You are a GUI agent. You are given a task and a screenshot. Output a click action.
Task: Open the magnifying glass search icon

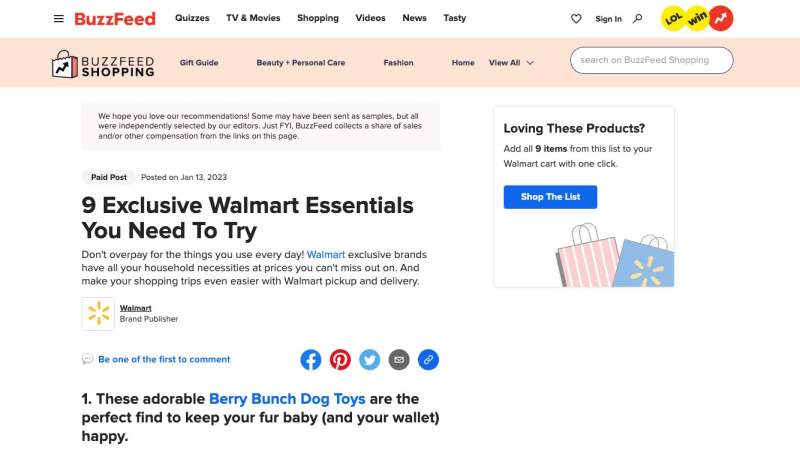click(637, 19)
